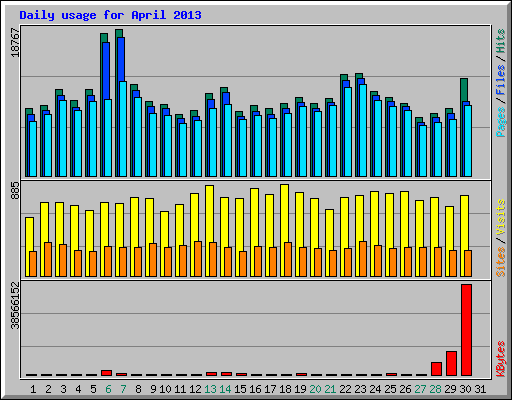
Task: Click the KBytes legend label
Action: click(x=501, y=359)
